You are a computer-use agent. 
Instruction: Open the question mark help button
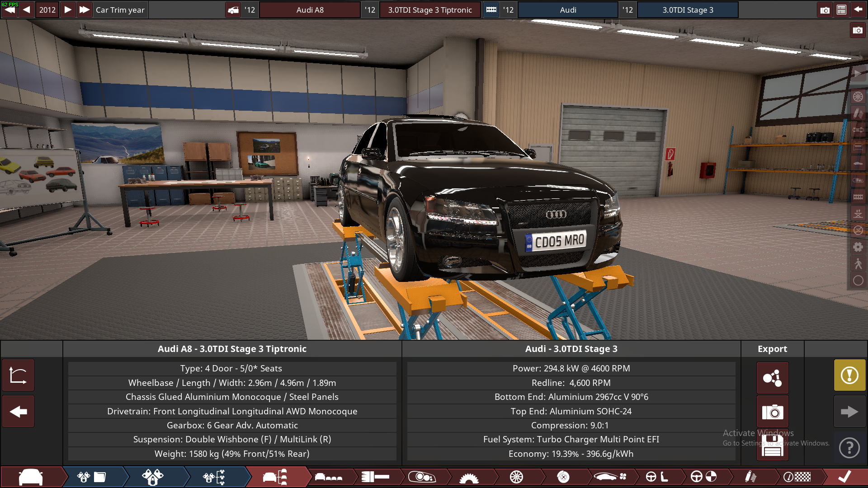coord(849,448)
